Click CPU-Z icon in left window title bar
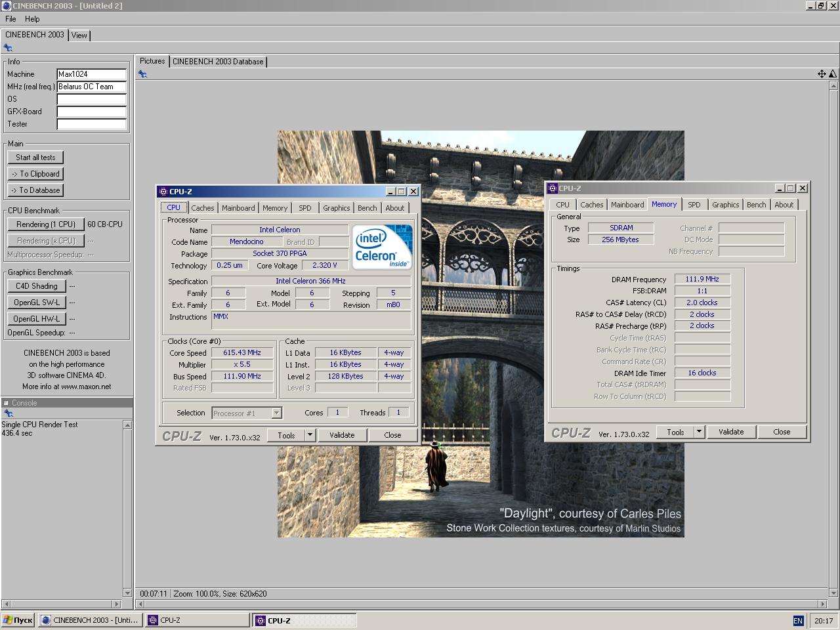Image resolution: width=840 pixels, height=630 pixels. pyautogui.click(x=163, y=192)
